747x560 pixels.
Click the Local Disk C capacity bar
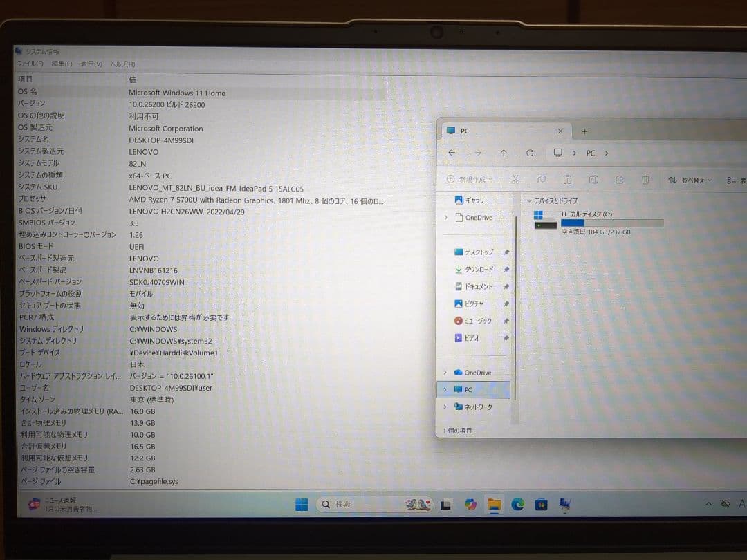[611, 222]
